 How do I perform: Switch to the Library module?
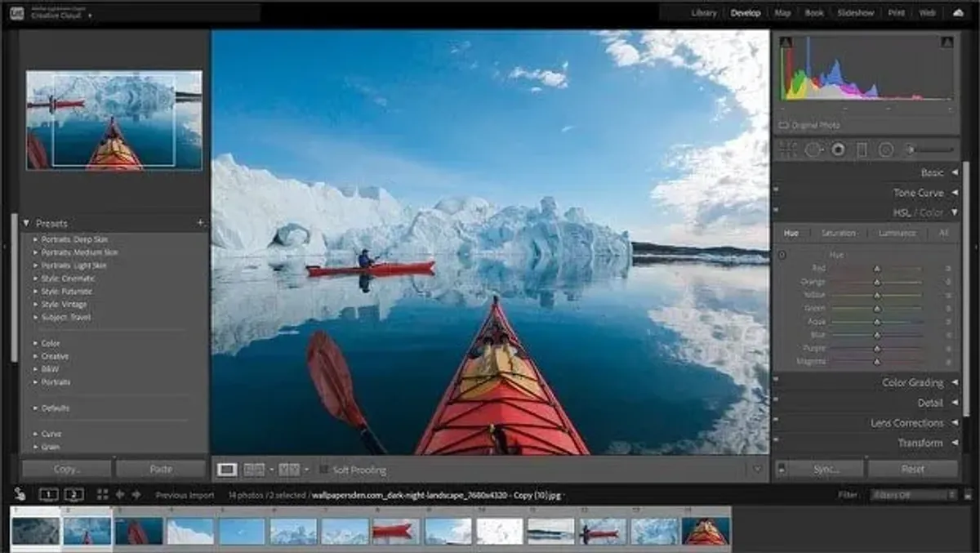pos(704,13)
